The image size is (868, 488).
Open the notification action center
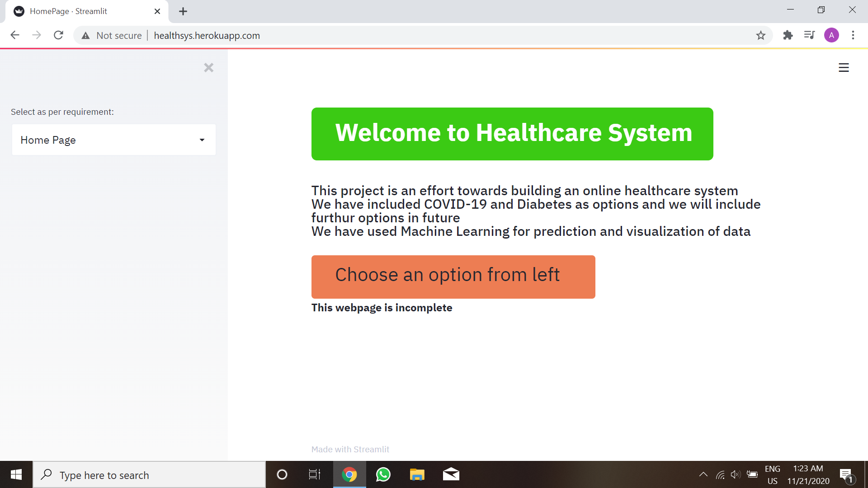(847, 475)
